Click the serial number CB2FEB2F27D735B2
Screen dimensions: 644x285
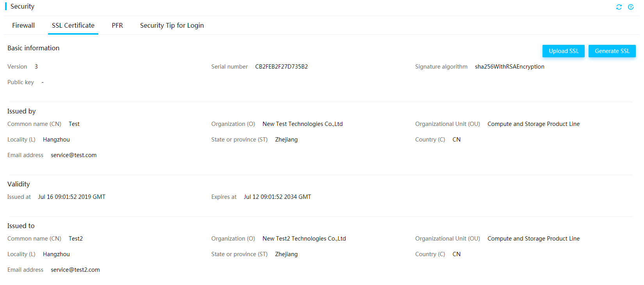click(281, 67)
